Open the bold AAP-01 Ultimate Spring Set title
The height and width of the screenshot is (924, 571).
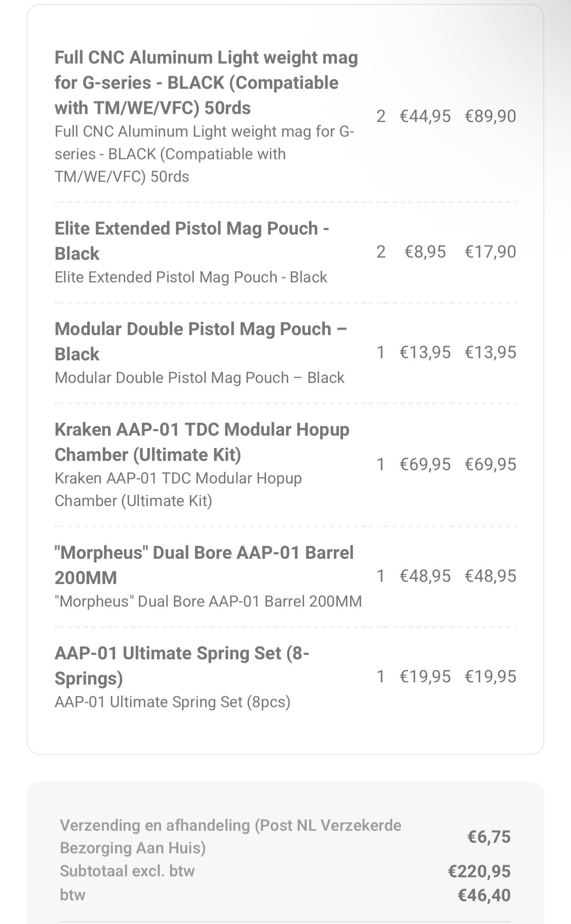tap(181, 665)
